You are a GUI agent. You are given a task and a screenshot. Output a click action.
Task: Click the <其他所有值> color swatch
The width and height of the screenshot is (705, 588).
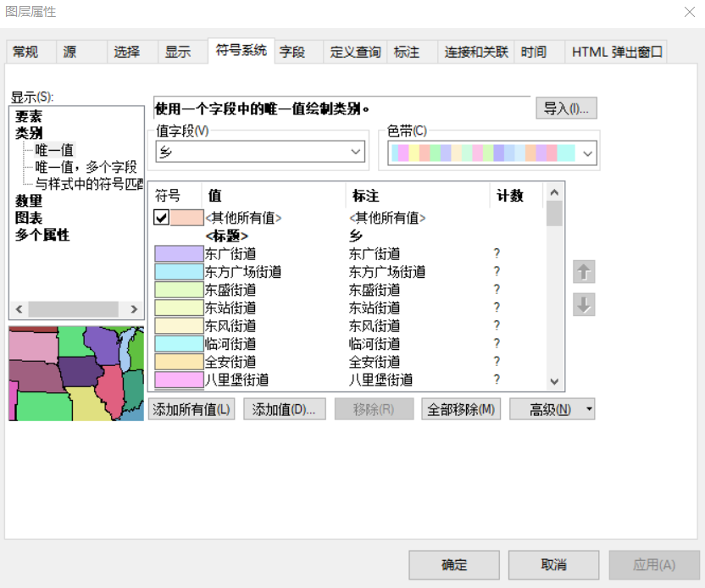187,218
